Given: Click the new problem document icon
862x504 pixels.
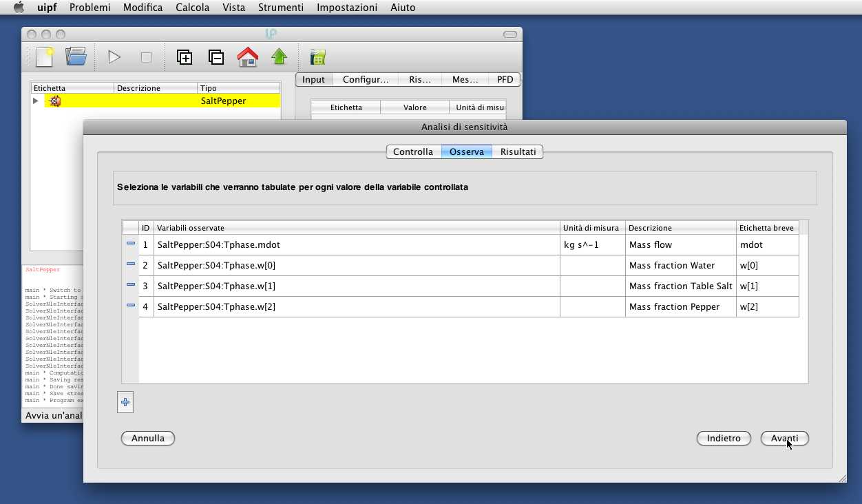Looking at the screenshot, I should coord(45,57).
